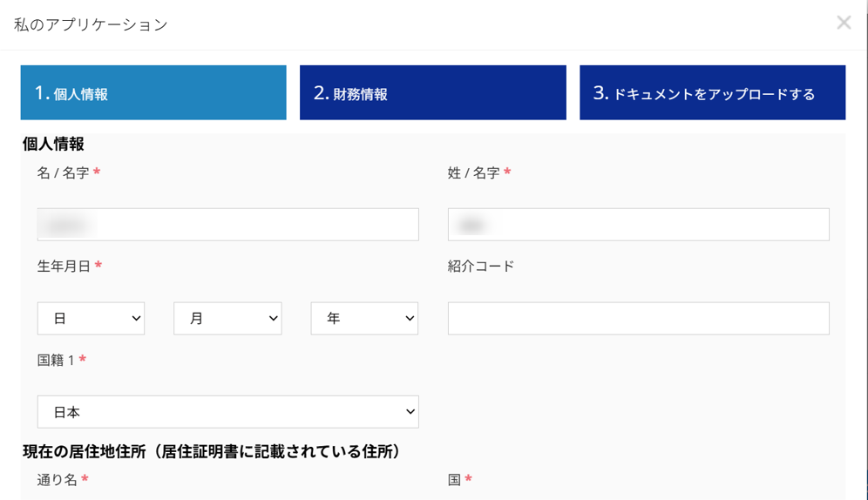The image size is (868, 500).
Task: Go to the 3. ドキュメントをアップロードする tab
Action: coord(712,92)
